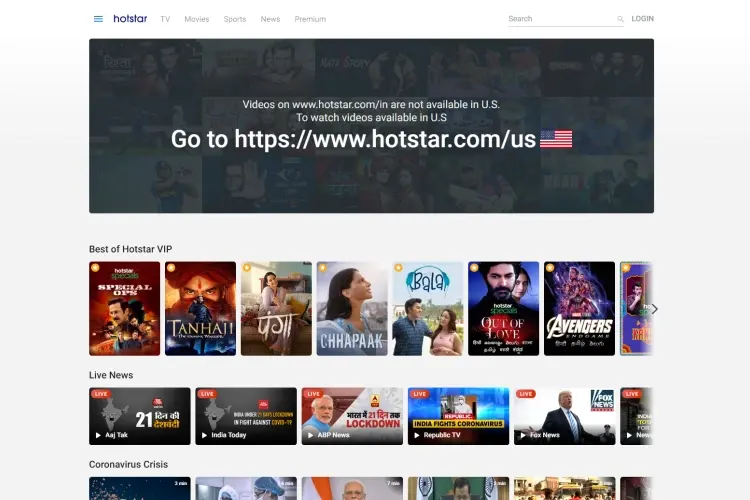
Task: Click the LIVE badge on Aaj Tak
Action: [x=101, y=394]
